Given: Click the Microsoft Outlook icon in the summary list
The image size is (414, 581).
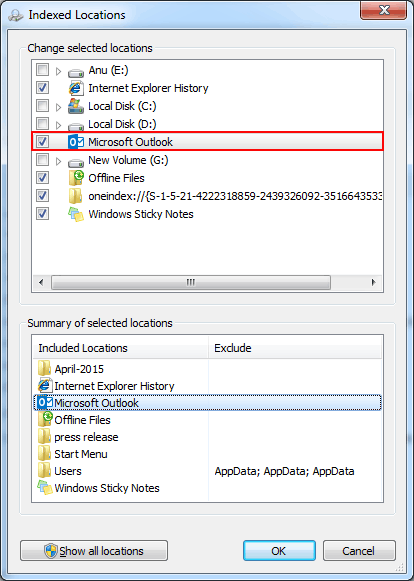Looking at the screenshot, I should (46, 403).
